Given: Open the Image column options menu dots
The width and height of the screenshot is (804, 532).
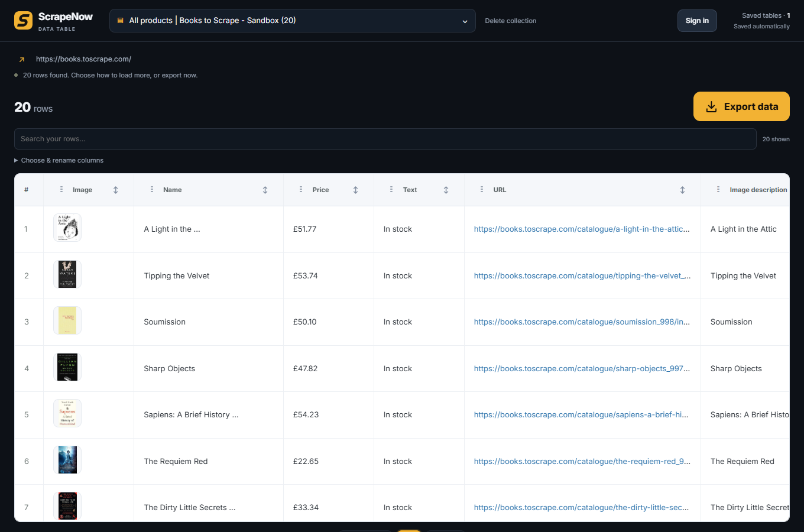Looking at the screenshot, I should tap(61, 190).
